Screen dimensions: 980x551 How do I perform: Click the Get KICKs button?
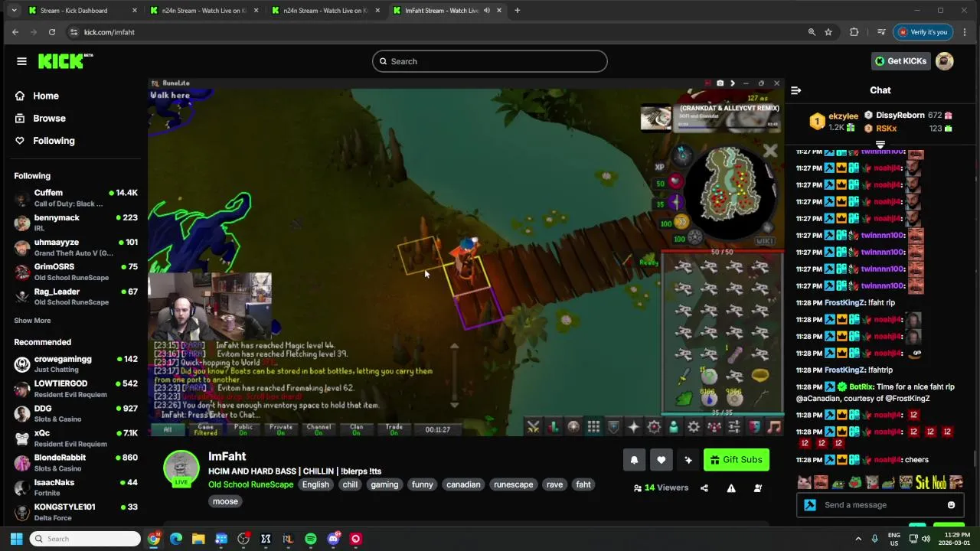click(901, 61)
